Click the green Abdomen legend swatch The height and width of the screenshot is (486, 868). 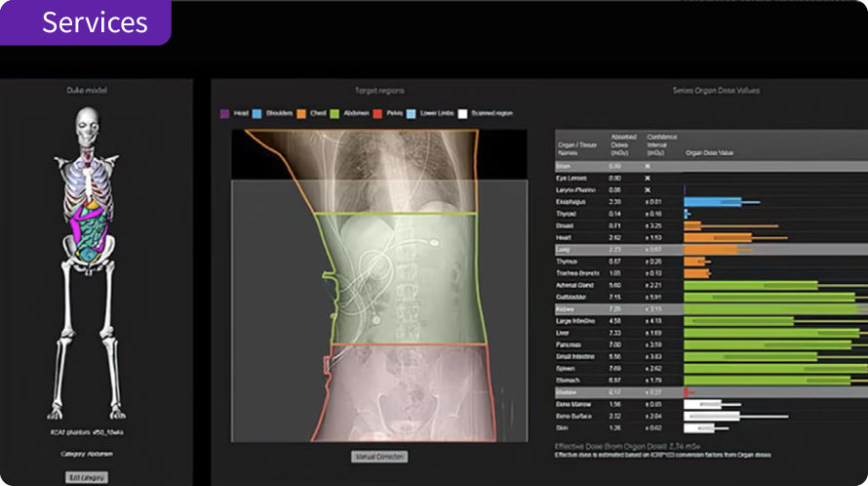coord(335,113)
